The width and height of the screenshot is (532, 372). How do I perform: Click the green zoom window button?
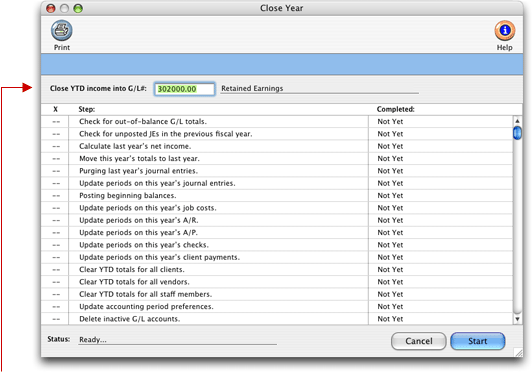(78, 8)
